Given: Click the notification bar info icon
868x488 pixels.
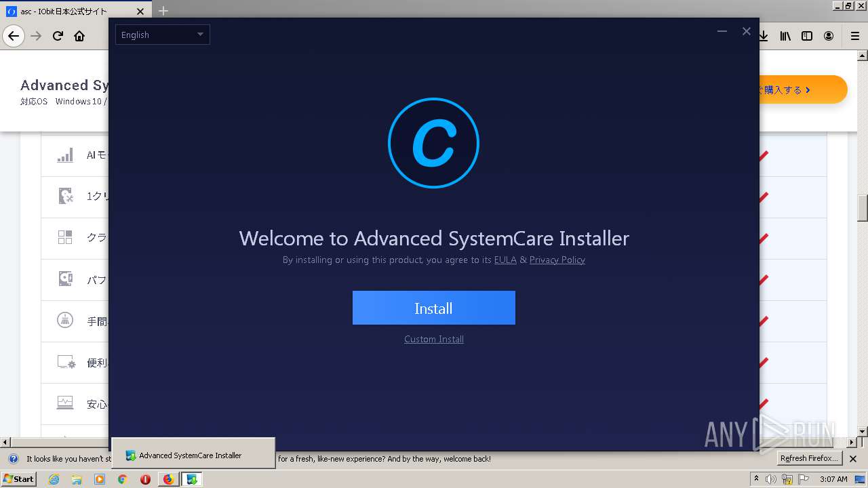Looking at the screenshot, I should [13, 459].
